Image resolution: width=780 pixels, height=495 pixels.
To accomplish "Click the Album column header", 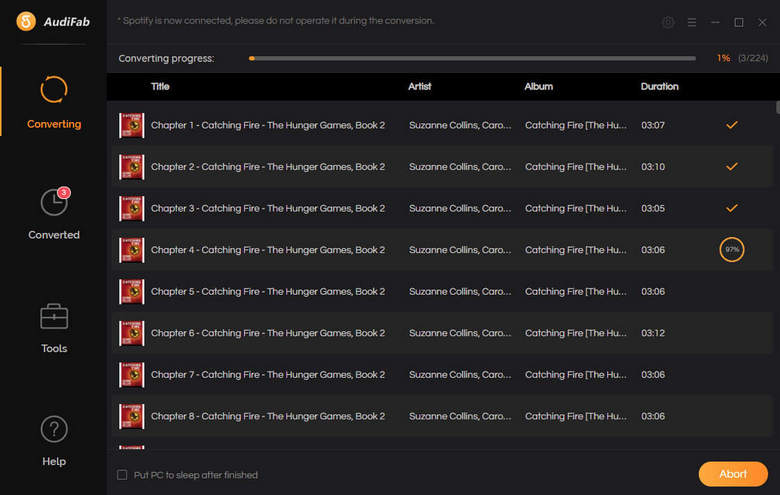I will 538,87.
